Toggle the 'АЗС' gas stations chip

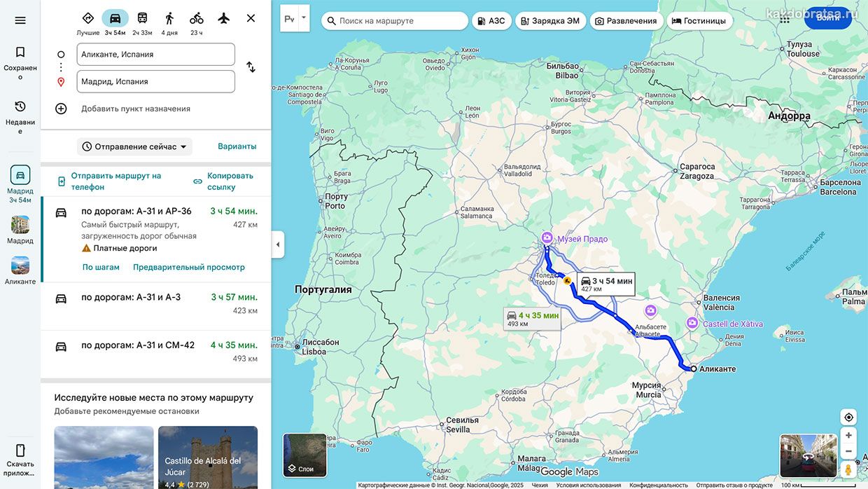pyautogui.click(x=490, y=21)
